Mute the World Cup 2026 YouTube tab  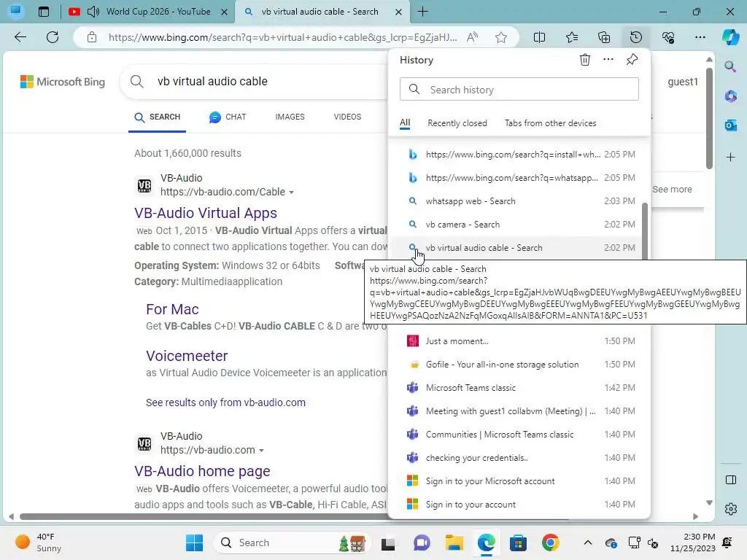(93, 12)
